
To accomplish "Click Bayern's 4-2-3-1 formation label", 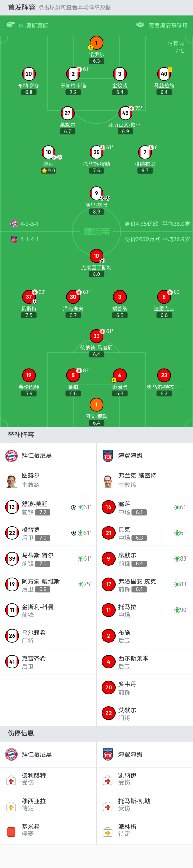I will click(x=29, y=224).
